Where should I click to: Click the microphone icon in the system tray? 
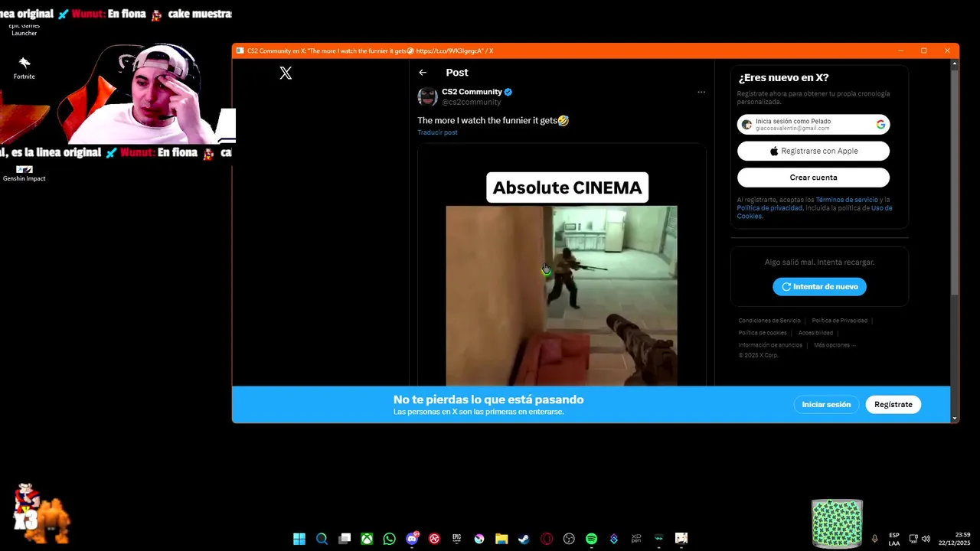click(874, 539)
